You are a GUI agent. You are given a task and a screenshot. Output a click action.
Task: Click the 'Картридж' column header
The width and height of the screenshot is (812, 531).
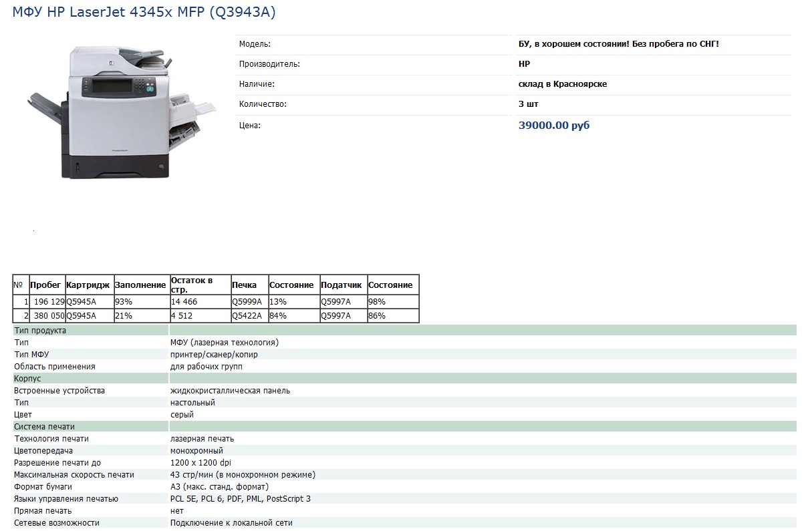coord(88,285)
